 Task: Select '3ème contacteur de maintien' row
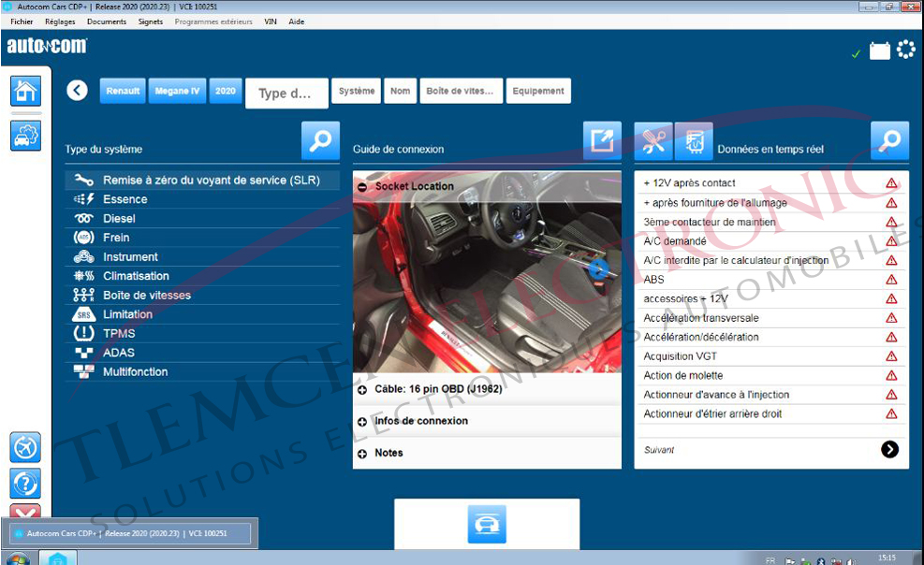click(770, 222)
